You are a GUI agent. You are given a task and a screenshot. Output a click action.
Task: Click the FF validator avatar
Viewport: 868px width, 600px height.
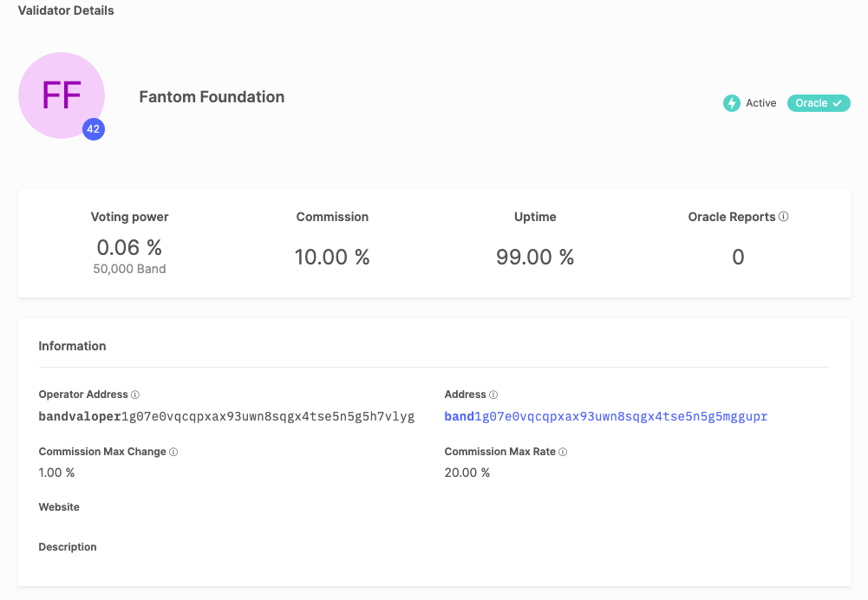point(62,95)
